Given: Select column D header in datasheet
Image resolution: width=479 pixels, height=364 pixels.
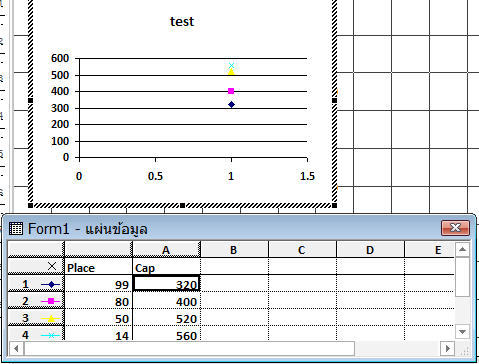Looking at the screenshot, I should (370, 249).
